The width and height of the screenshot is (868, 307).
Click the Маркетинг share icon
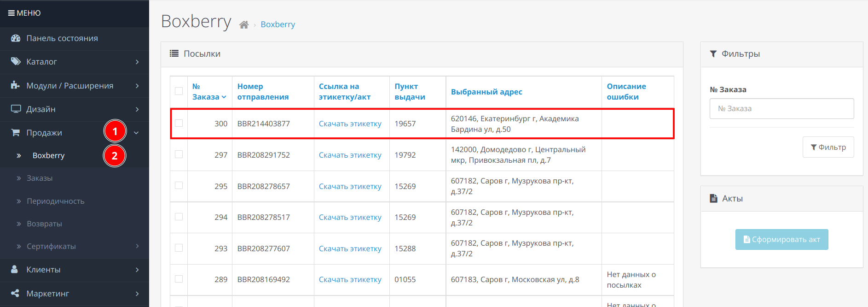[15, 293]
